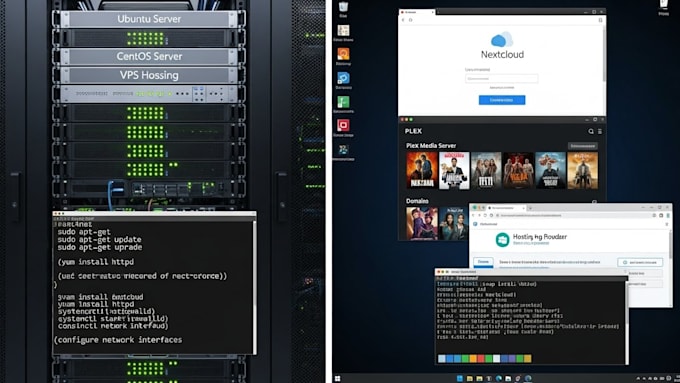The width and height of the screenshot is (680, 383).
Task: Click the Nextcloud window vertical scrollbar
Action: pyautogui.click(x=604, y=54)
